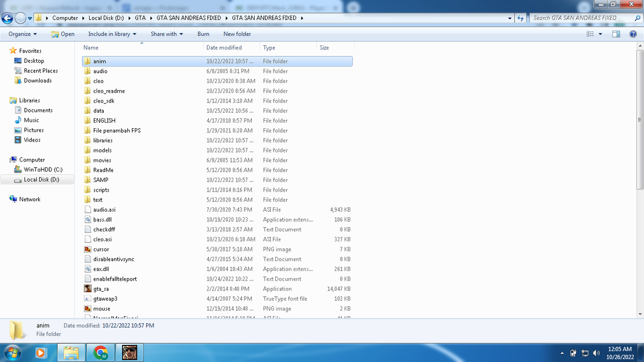Click New folder button
Image resolution: width=644 pixels, height=362 pixels.
coord(237,34)
